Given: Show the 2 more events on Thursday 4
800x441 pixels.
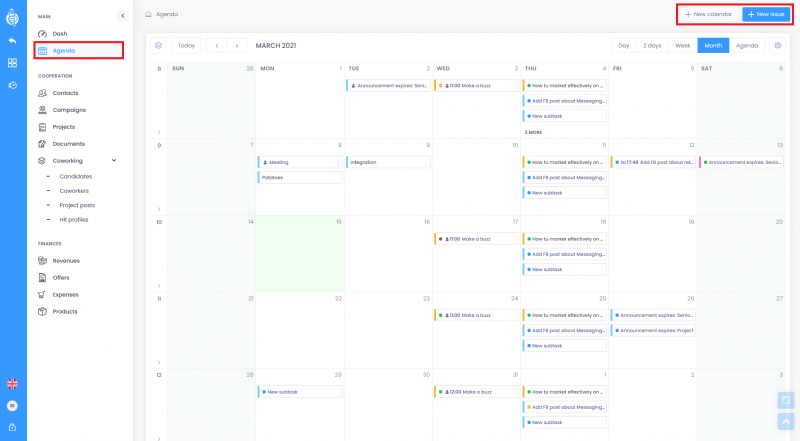Looking at the screenshot, I should (x=533, y=132).
